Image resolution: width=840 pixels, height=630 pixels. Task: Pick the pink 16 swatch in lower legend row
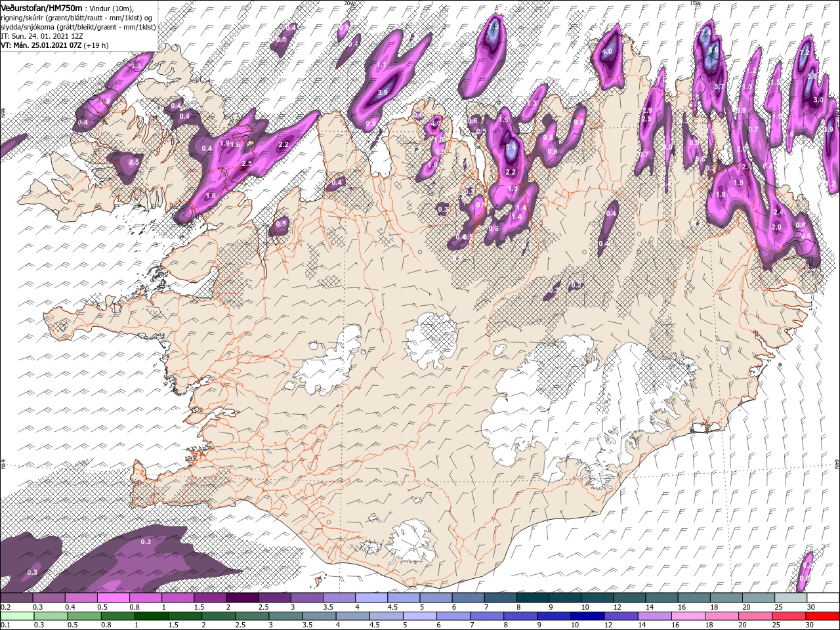687,616
